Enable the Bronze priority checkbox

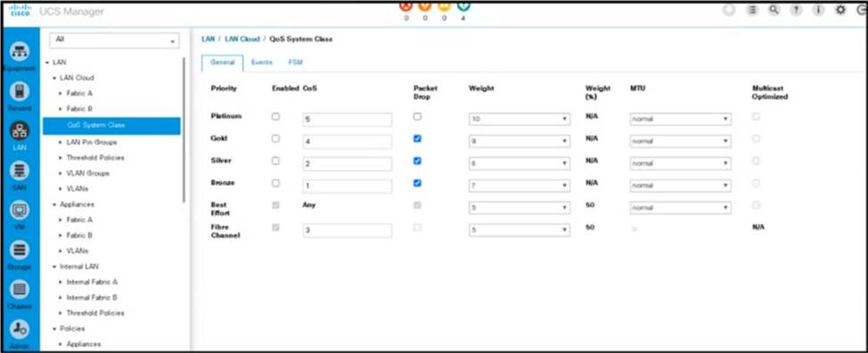pos(275,183)
